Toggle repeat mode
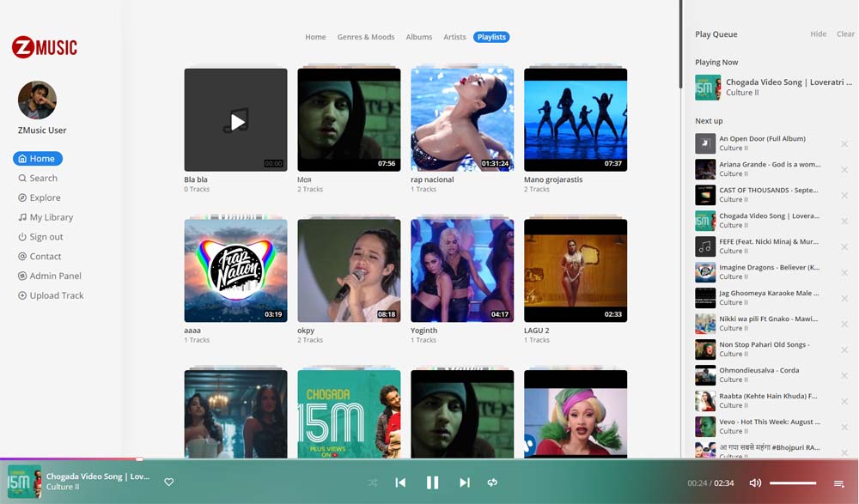This screenshot has width=859, height=504. click(x=492, y=483)
